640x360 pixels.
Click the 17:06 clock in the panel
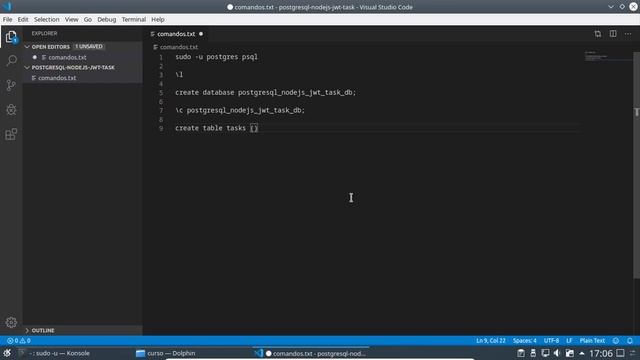point(601,353)
